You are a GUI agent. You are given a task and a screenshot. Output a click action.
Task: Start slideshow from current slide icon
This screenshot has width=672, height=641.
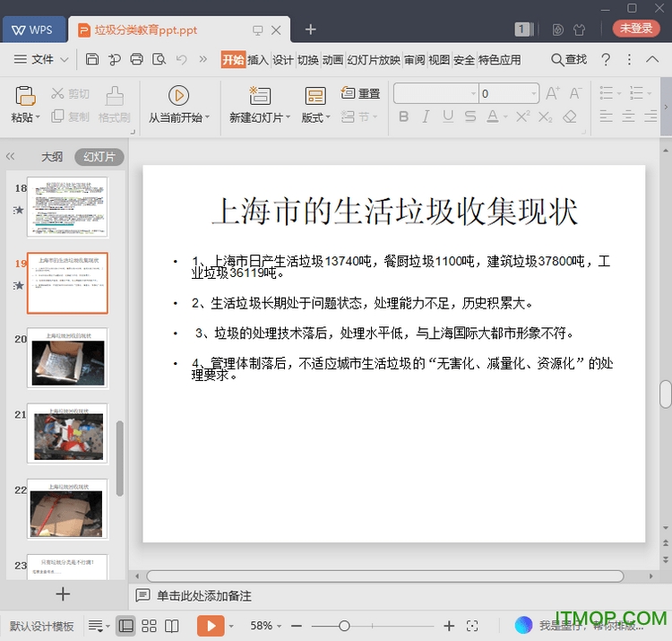click(x=178, y=95)
